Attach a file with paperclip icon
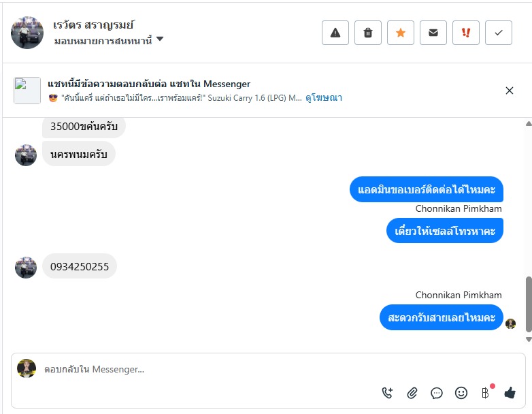 pyautogui.click(x=412, y=393)
